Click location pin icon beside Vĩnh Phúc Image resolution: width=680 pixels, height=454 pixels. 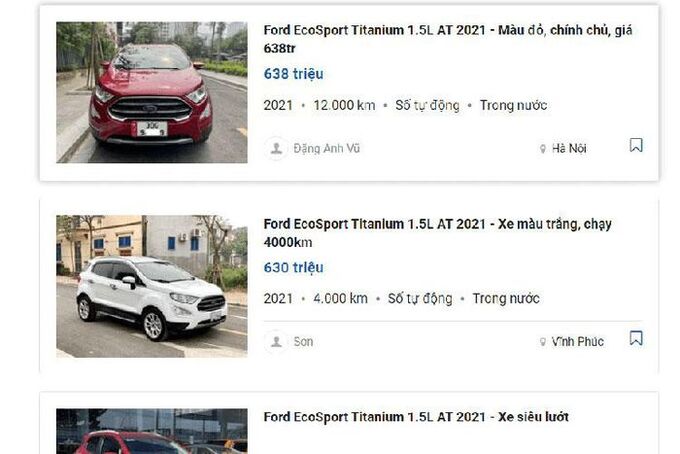tap(543, 342)
